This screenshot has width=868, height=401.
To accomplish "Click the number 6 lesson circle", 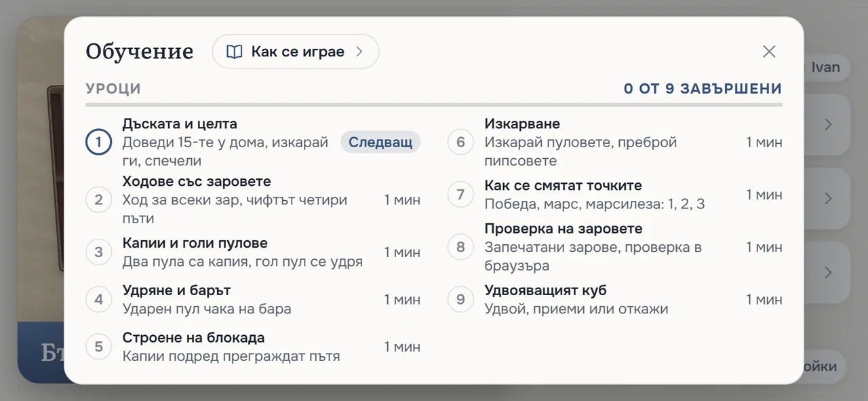I will [x=460, y=142].
